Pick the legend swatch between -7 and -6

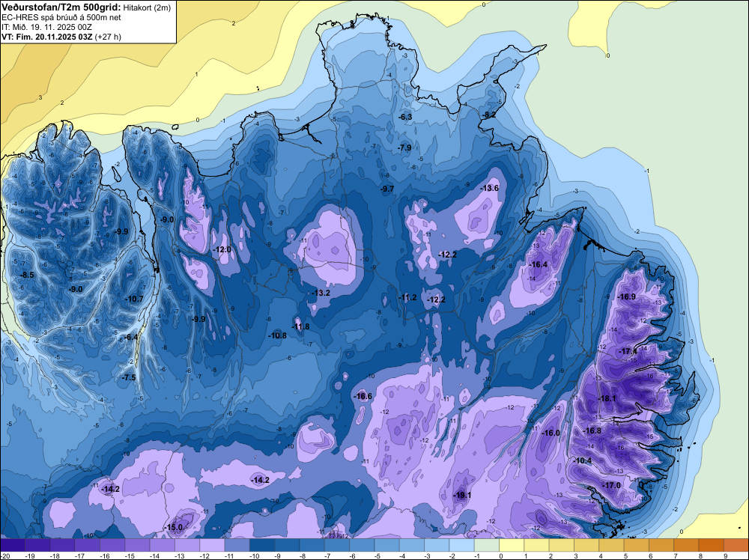[337, 545]
